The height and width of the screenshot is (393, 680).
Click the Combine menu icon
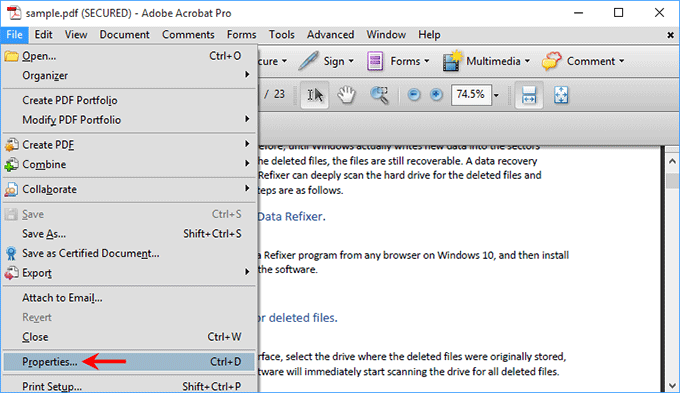pos(11,165)
